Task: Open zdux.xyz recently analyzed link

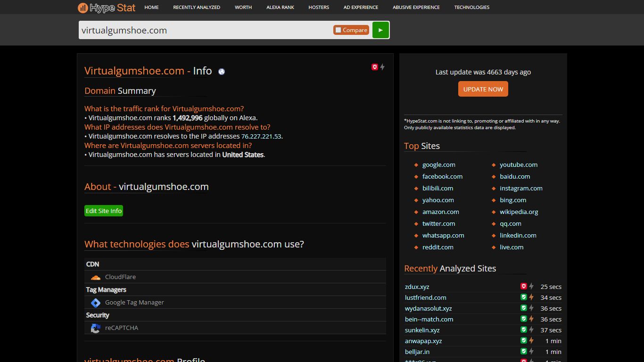Action: pos(417,287)
